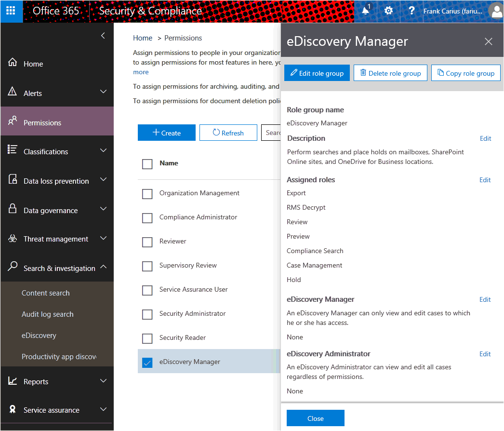Screen dimensions: 504x431
Task: Check the Reviewer checkbox
Action: [147, 242]
